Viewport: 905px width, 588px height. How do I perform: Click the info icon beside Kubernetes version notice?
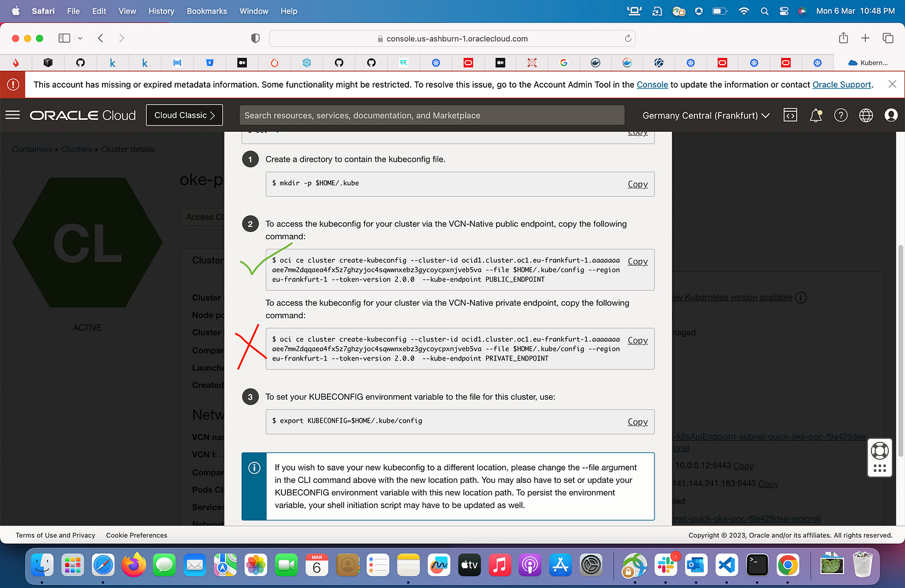pyautogui.click(x=801, y=297)
